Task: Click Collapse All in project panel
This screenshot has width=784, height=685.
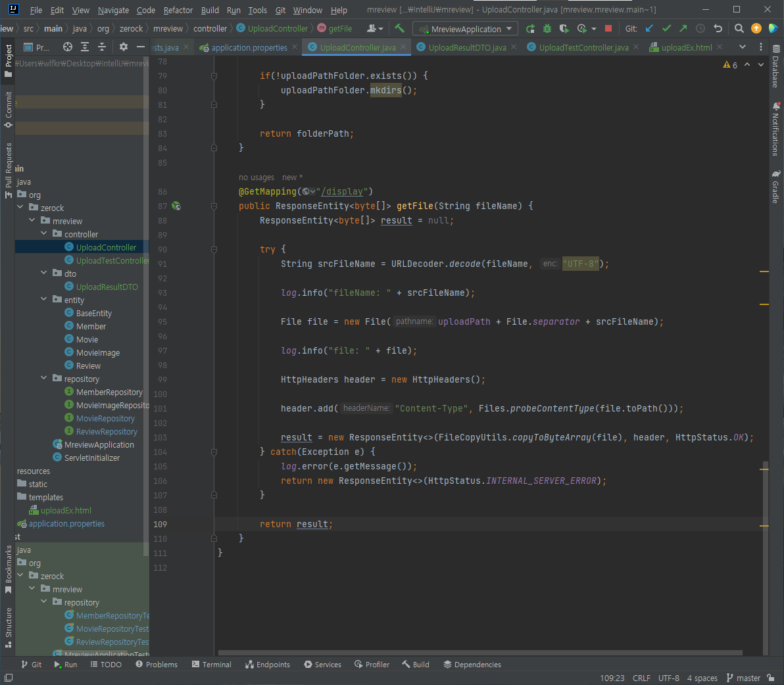Action: pyautogui.click(x=102, y=47)
